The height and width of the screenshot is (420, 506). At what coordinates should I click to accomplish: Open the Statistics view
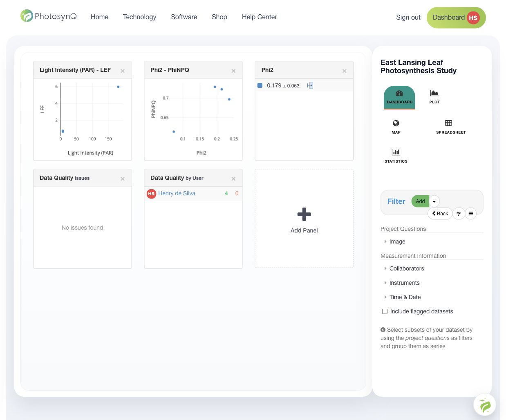tap(396, 156)
